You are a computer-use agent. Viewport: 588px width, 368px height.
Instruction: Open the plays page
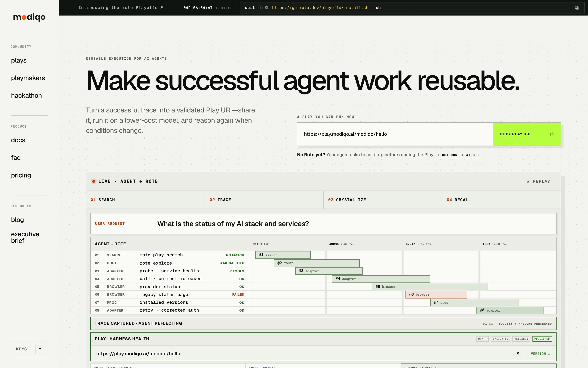pyautogui.click(x=19, y=60)
